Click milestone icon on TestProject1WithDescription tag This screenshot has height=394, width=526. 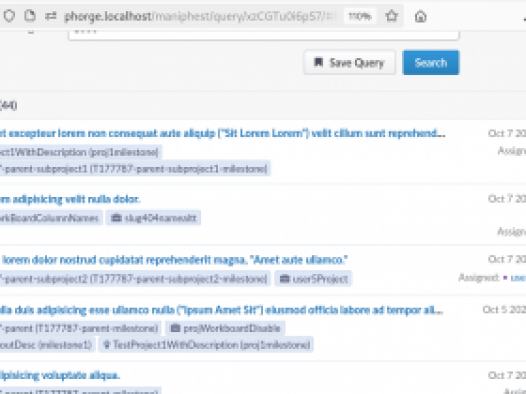[x=107, y=344]
